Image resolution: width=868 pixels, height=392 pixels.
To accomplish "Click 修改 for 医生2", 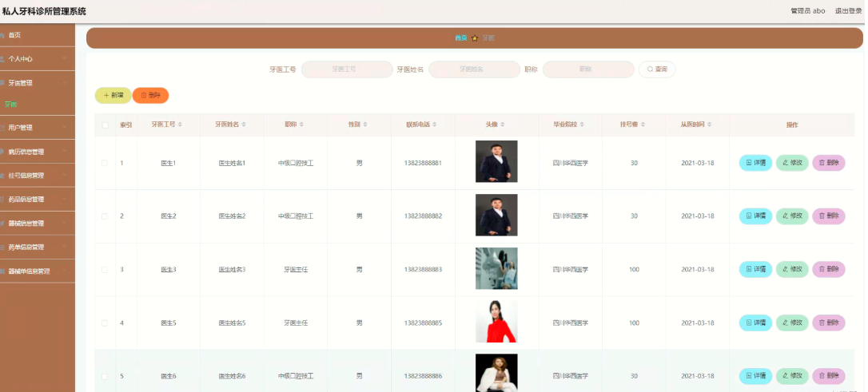I will [792, 216].
